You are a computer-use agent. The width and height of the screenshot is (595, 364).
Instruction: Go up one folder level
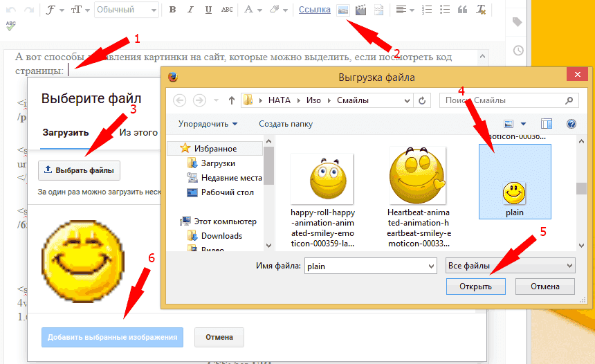[x=230, y=100]
